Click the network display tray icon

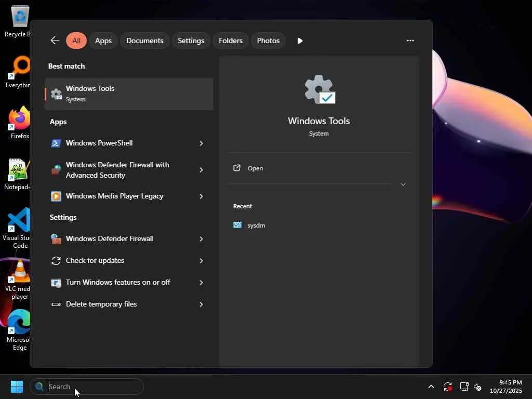tap(464, 387)
